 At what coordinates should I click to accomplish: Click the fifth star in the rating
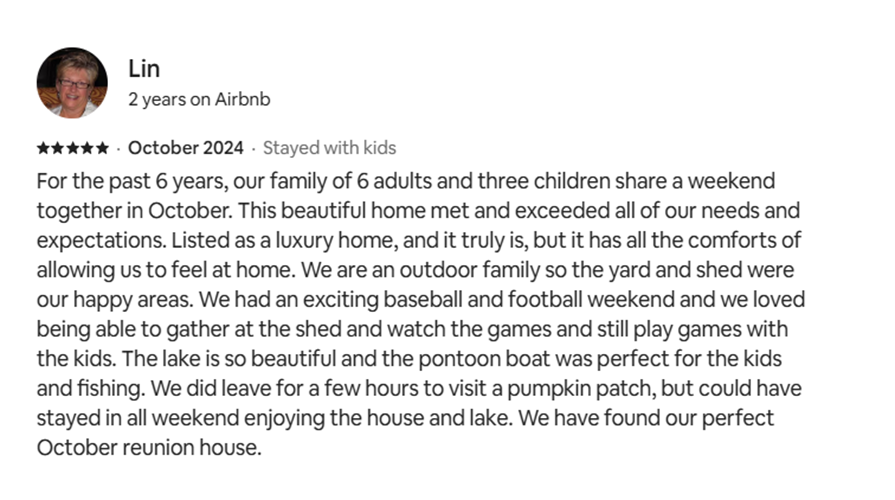coord(103,149)
